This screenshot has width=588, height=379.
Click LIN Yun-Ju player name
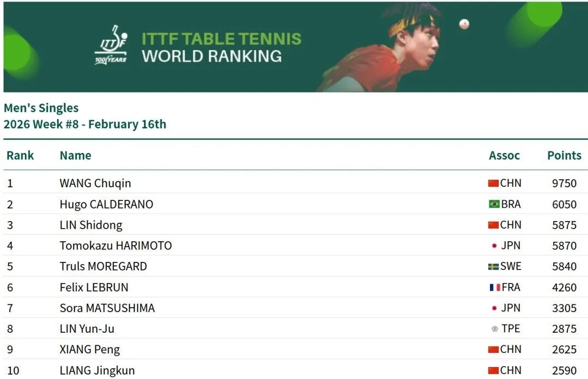87,329
